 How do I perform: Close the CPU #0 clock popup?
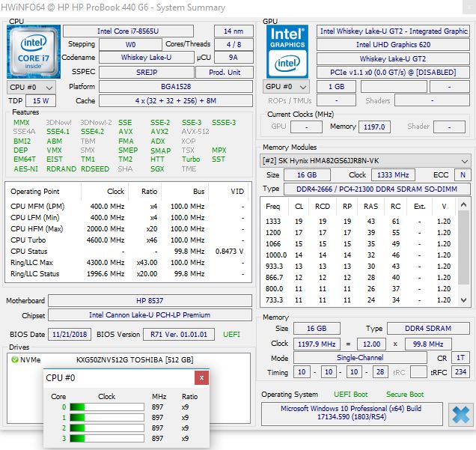pyautogui.click(x=201, y=378)
